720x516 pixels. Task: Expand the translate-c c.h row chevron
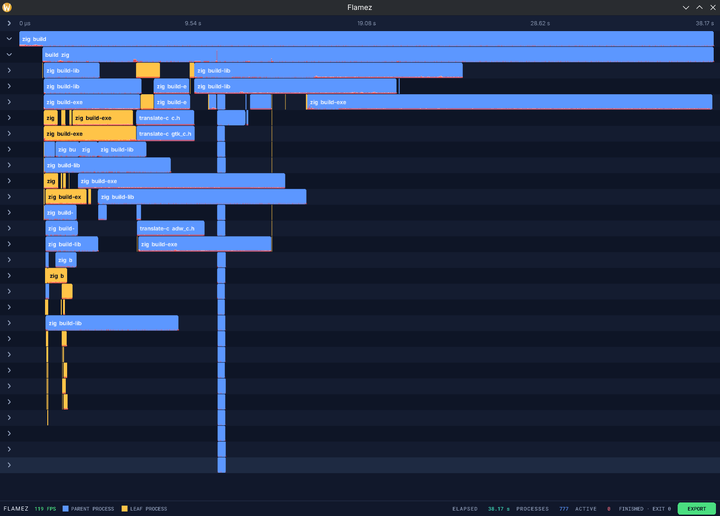click(9, 118)
